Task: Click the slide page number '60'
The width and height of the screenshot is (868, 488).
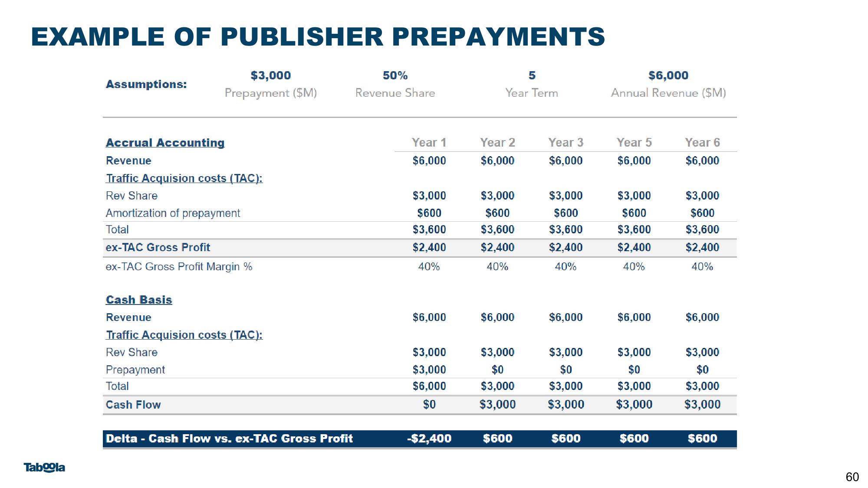Action: [x=852, y=477]
